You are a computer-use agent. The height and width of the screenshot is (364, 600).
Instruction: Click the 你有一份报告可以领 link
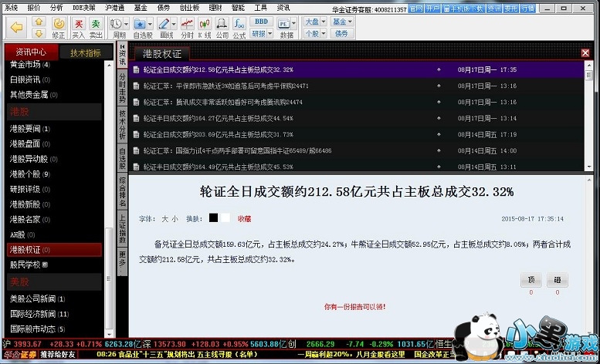pos(354,307)
